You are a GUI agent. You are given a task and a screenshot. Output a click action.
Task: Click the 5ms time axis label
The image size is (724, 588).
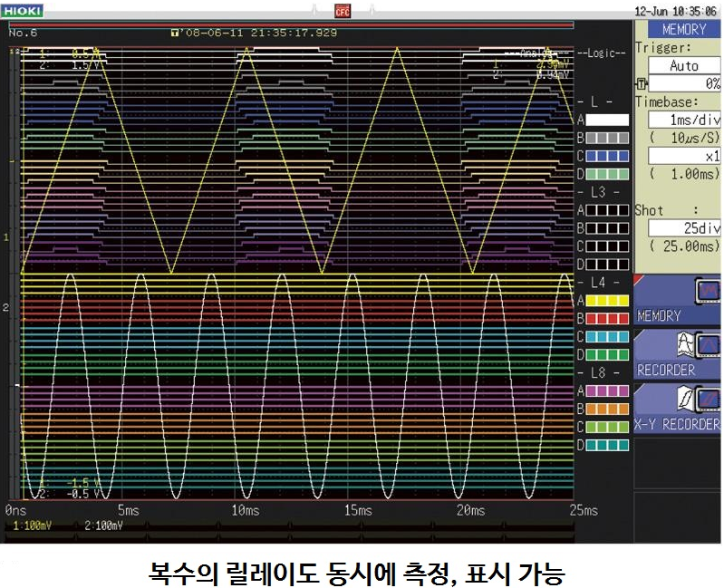[128, 510]
